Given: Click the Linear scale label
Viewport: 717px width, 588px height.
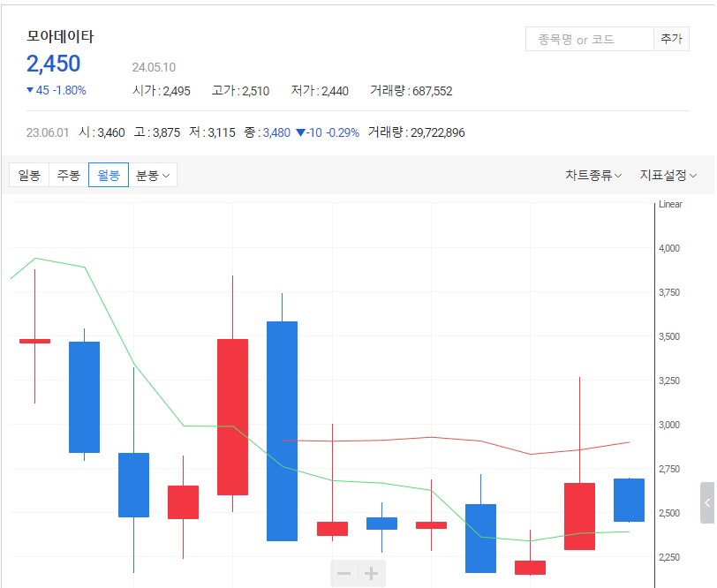Looking at the screenshot, I should (x=670, y=204).
